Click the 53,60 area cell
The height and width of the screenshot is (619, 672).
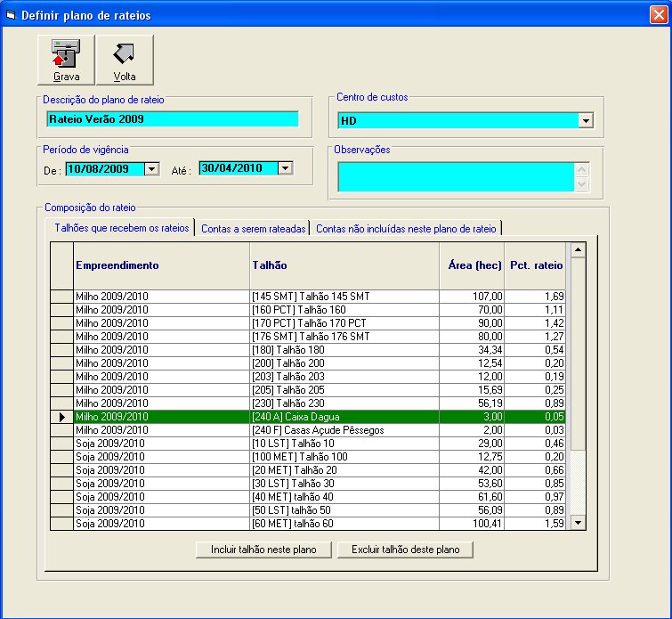[472, 484]
